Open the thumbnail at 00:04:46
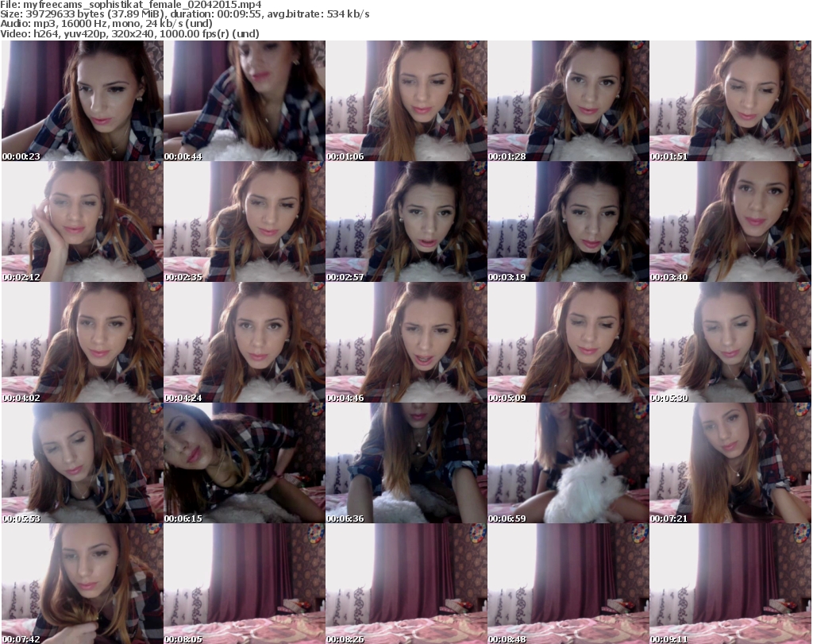This screenshot has height=644, width=813. (406, 342)
